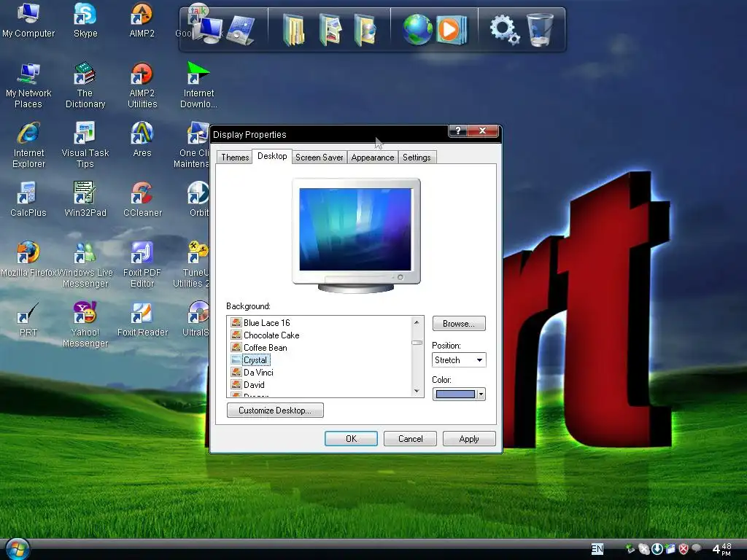Open CalcPlus calculator shortcut
The width and height of the screenshot is (747, 560).
click(28, 199)
